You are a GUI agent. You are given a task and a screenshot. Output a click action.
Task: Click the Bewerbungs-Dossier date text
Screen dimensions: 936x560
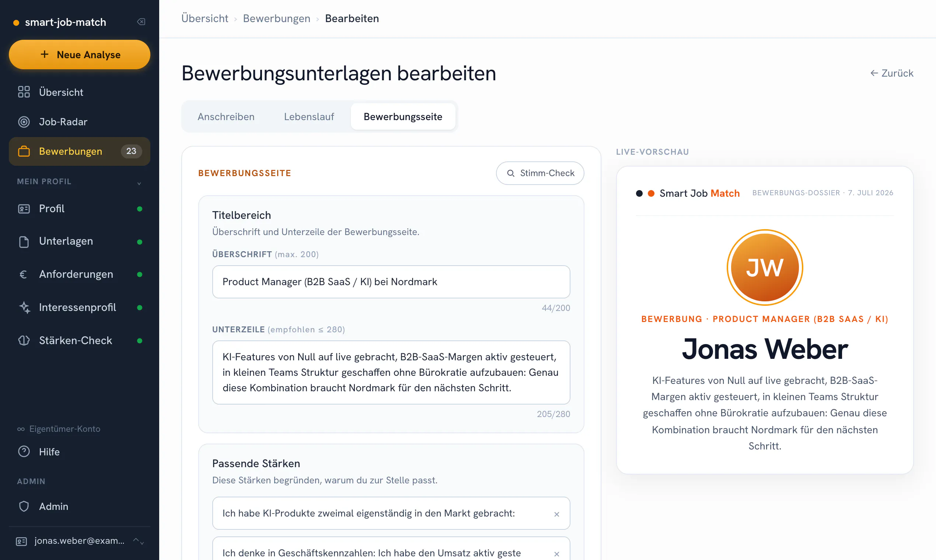[x=823, y=193]
